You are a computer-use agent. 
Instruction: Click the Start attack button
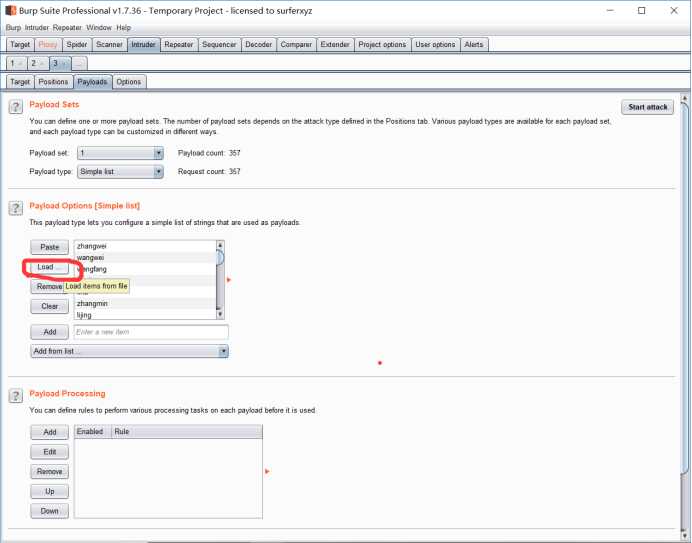click(647, 107)
